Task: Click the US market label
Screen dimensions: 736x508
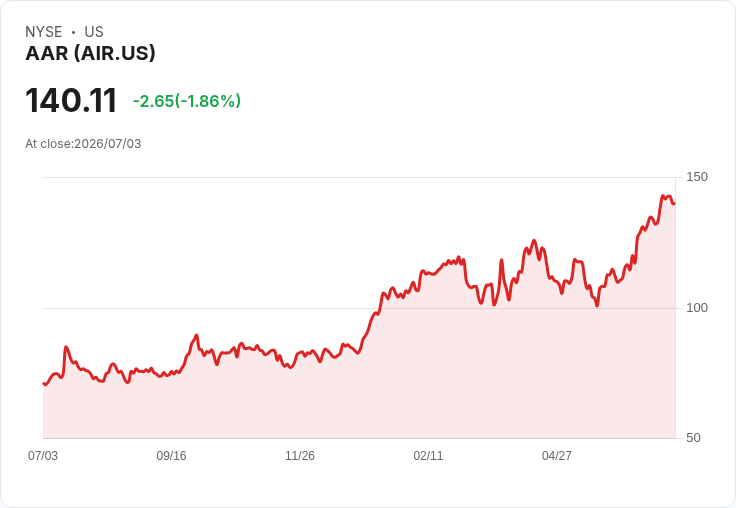Action: pos(94,32)
